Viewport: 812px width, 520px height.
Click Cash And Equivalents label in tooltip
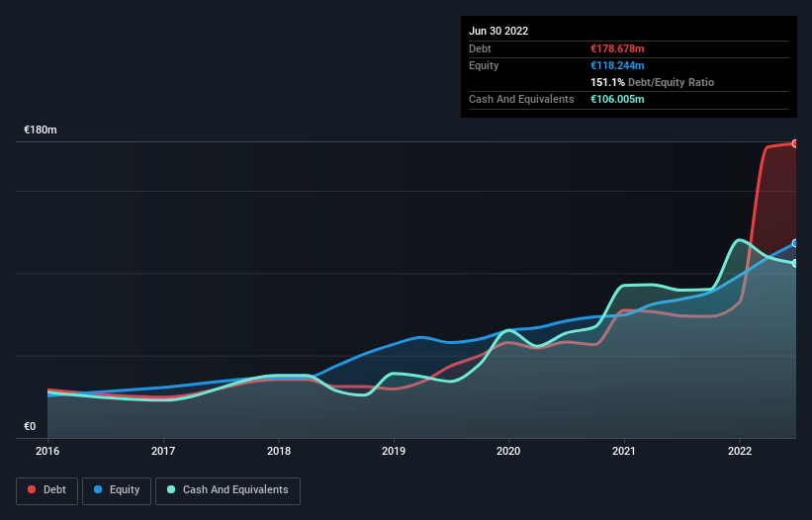point(521,99)
